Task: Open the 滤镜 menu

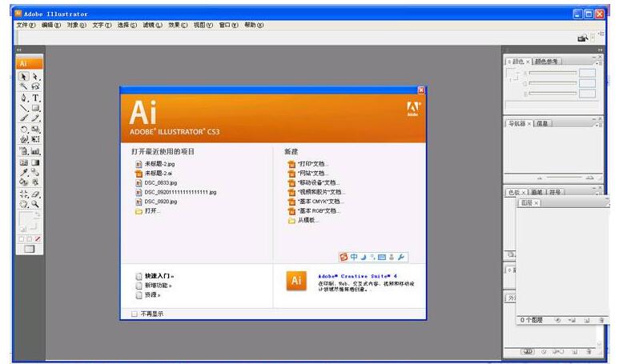Action: point(152,25)
